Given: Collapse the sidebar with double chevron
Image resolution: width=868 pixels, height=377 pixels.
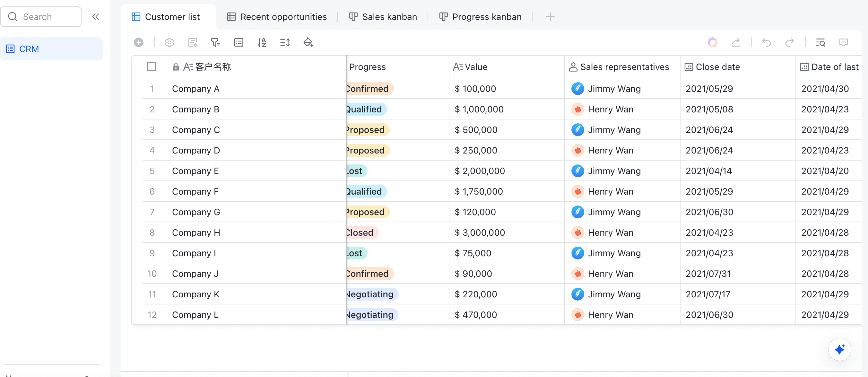Looking at the screenshot, I should pyautogui.click(x=96, y=17).
